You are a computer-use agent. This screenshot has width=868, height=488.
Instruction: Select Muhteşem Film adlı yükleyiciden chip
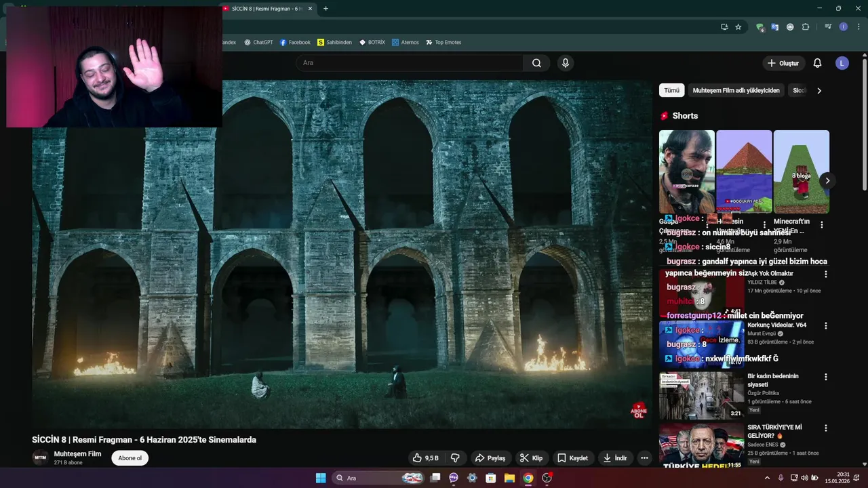point(736,90)
